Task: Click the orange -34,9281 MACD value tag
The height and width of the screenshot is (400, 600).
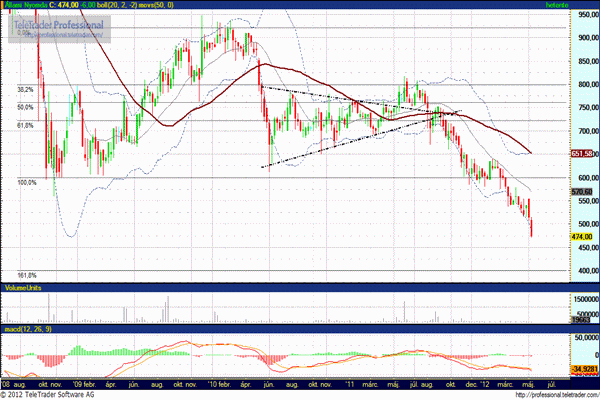Action: coord(584,369)
